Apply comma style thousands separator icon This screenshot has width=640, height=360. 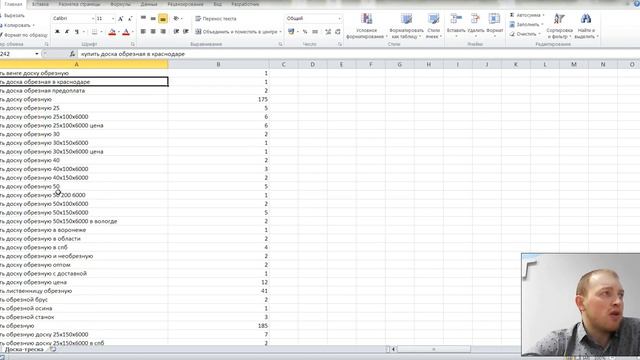(x=315, y=31)
